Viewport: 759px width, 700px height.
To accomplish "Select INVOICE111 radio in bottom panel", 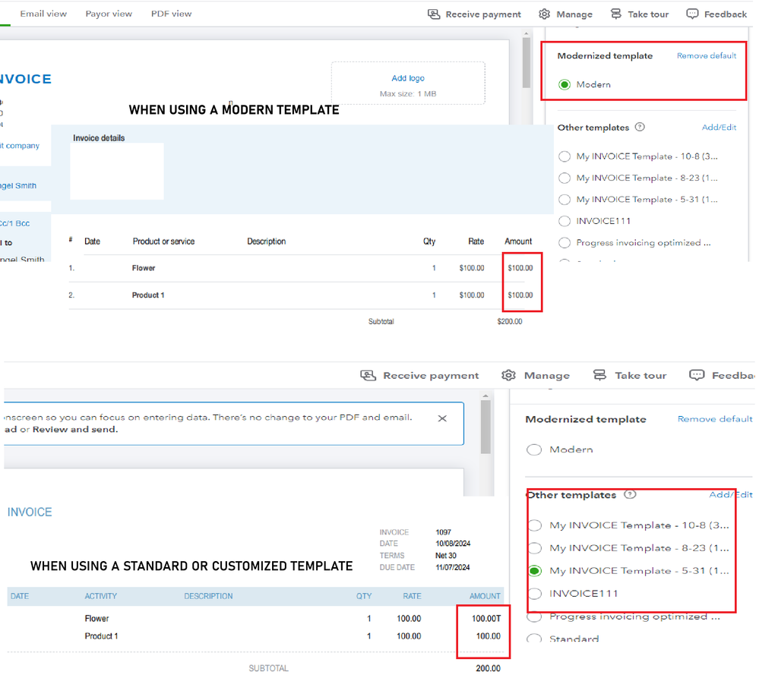I will (x=535, y=594).
